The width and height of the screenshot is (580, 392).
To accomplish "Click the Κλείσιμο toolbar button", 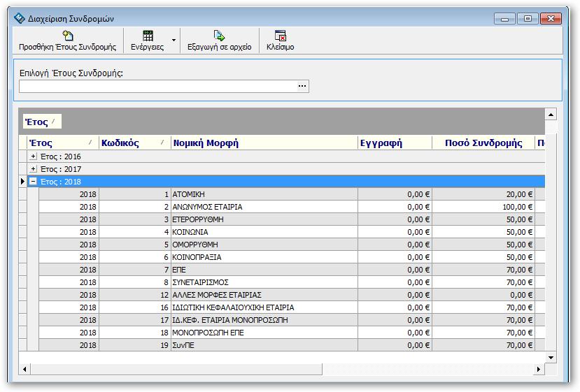I will pos(281,41).
